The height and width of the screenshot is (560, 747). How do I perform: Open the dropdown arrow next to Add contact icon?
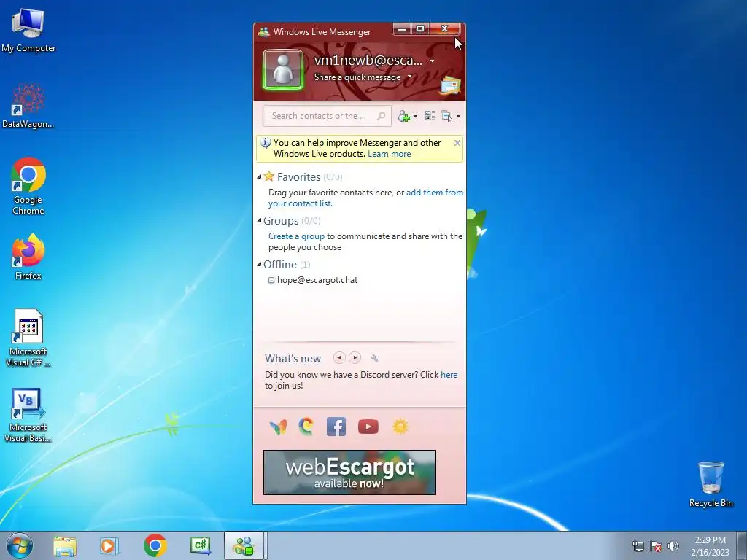click(x=415, y=116)
